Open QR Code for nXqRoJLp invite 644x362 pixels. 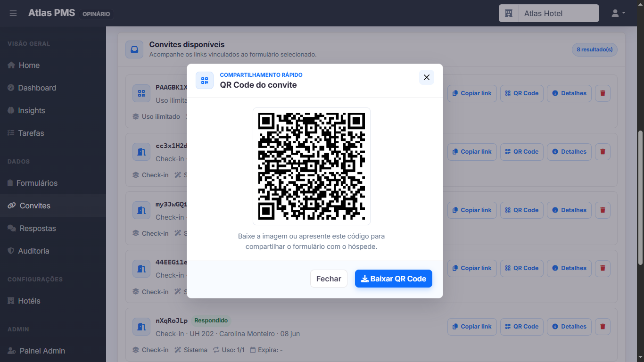coord(522,327)
